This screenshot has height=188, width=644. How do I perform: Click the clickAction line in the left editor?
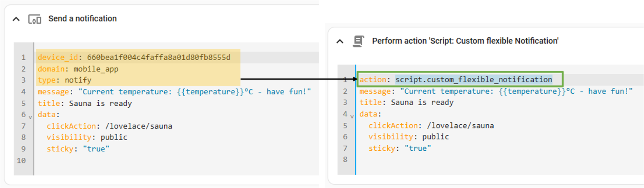(x=109, y=126)
